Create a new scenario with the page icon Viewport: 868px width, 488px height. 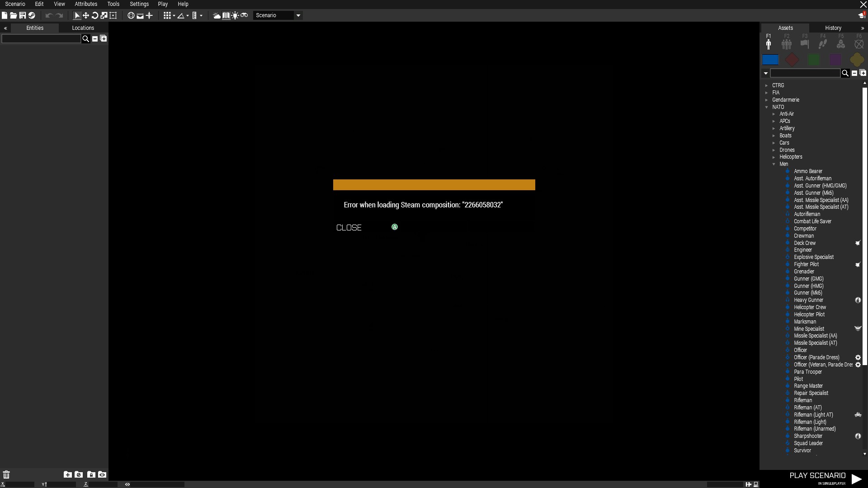tap(5, 15)
